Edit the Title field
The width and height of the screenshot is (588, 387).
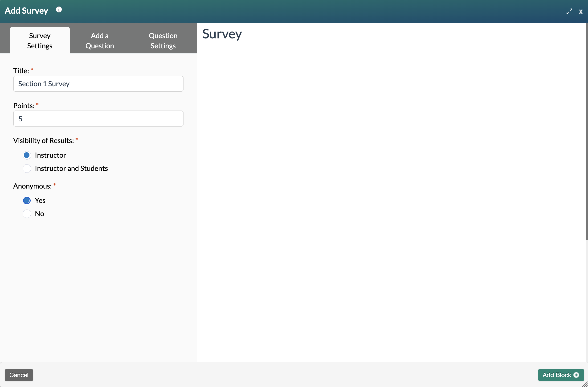coord(98,84)
